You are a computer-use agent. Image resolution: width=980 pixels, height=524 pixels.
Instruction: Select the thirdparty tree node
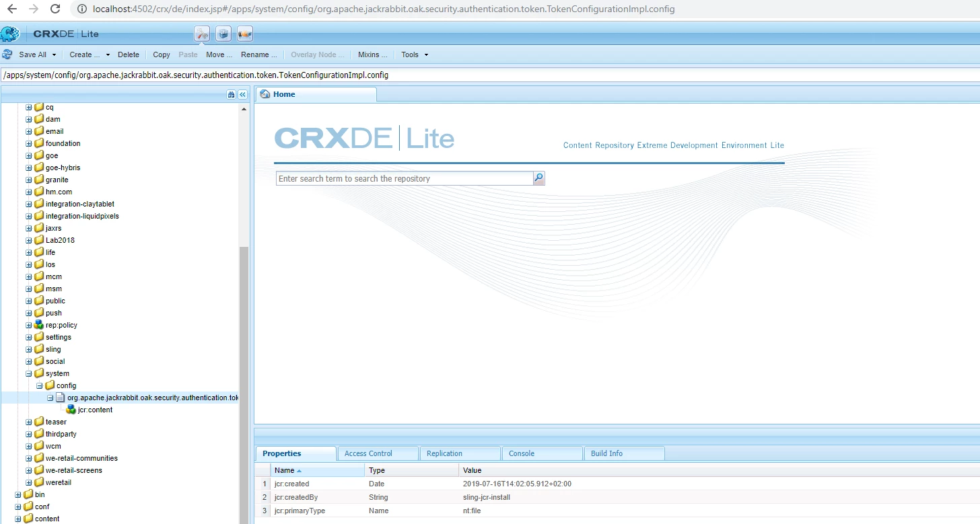coord(61,434)
